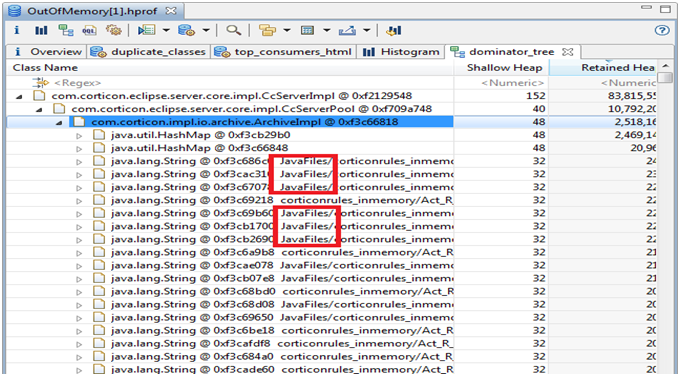Sort by the Retained Heap column header
Screen dimensions: 680x376
pyautogui.click(x=603, y=68)
